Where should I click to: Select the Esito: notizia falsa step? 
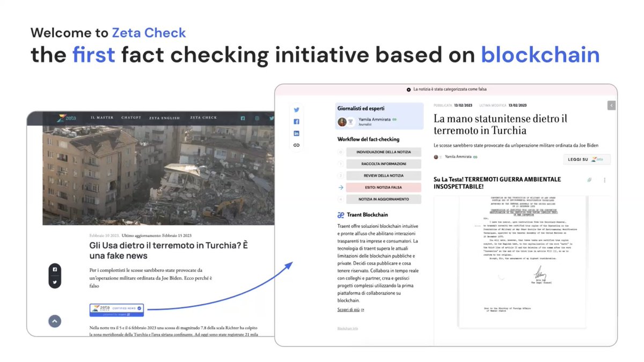click(384, 188)
